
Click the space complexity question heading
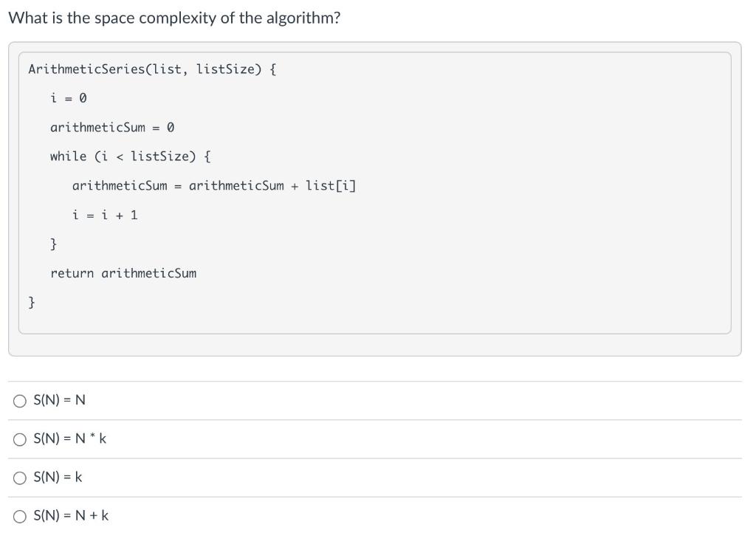(174, 18)
